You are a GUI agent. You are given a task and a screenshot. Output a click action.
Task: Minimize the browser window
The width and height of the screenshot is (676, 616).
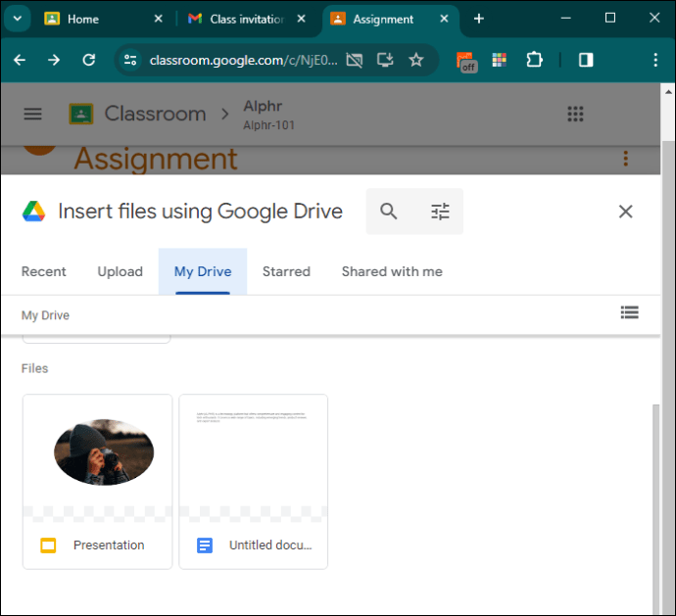(x=565, y=18)
